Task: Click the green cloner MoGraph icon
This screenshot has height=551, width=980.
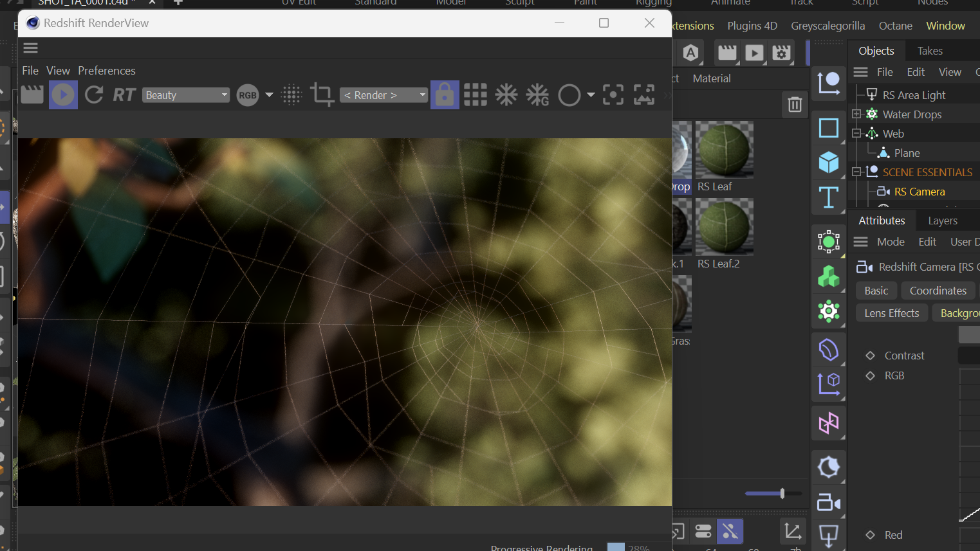Action: [x=829, y=277]
